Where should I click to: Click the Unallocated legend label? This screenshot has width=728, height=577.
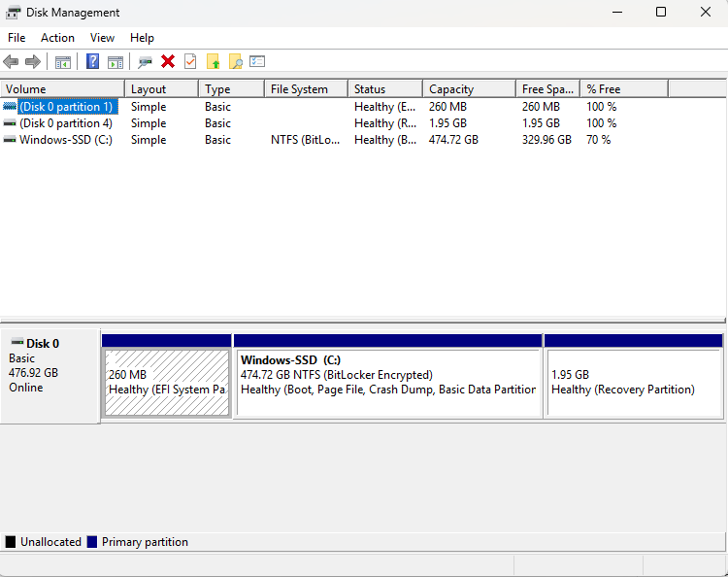(50, 542)
